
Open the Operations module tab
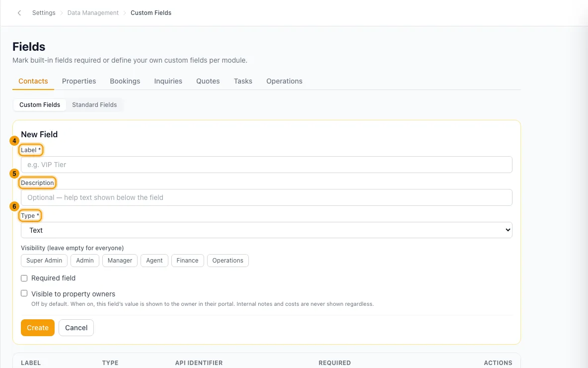point(284,81)
